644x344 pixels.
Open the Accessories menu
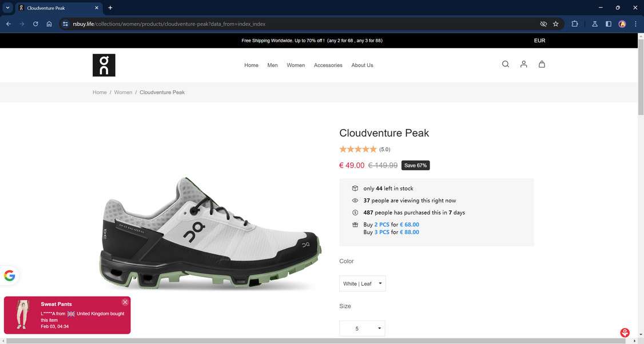click(328, 65)
